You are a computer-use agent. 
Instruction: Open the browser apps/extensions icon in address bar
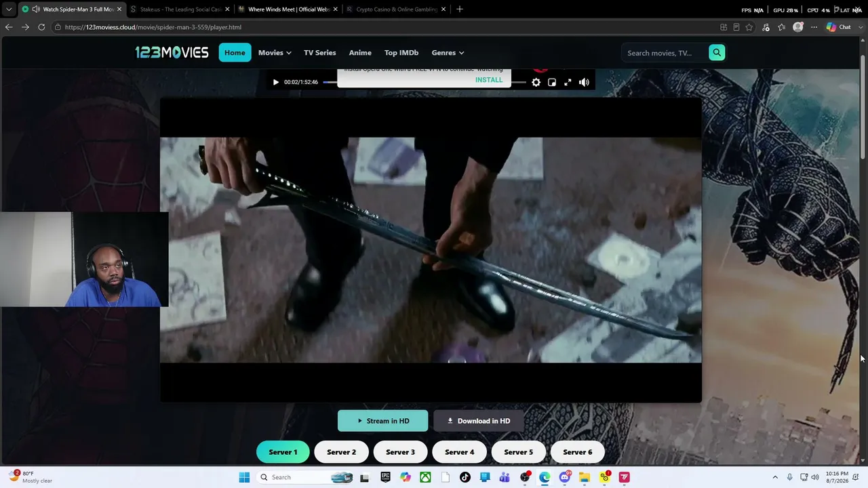pyautogui.click(x=724, y=27)
